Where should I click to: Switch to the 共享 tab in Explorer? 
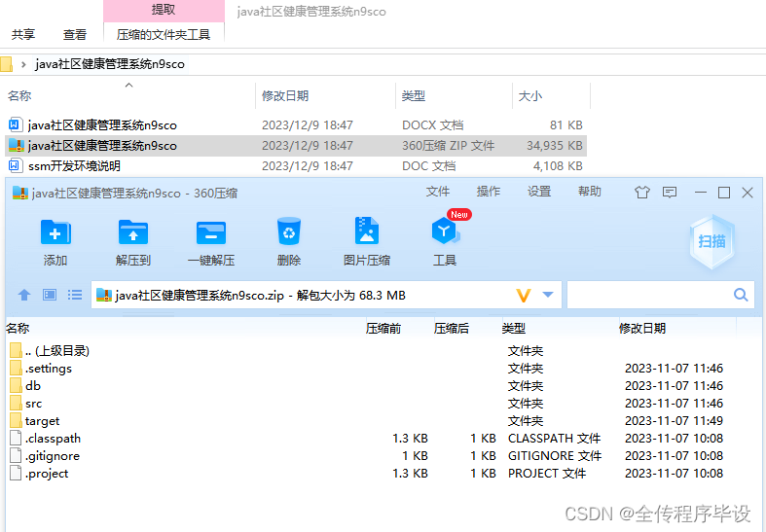coord(23,35)
